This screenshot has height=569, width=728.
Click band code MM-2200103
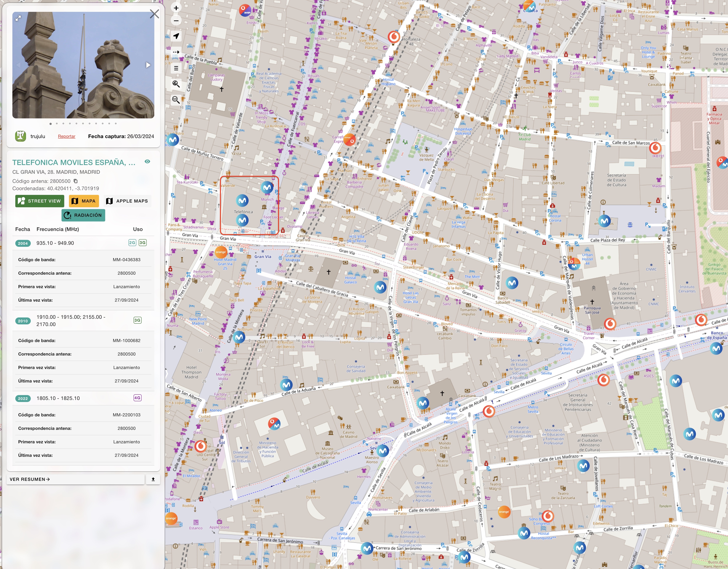point(126,415)
